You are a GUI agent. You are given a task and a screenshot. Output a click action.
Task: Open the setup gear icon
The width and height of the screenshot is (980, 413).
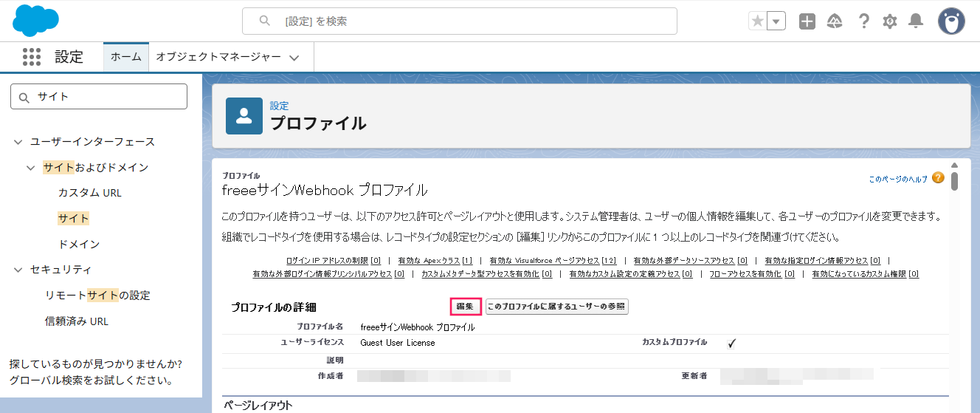pyautogui.click(x=890, y=21)
